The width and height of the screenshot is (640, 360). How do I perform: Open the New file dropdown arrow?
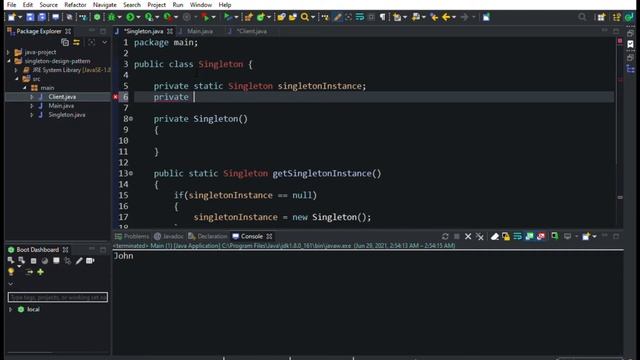(x=20, y=18)
